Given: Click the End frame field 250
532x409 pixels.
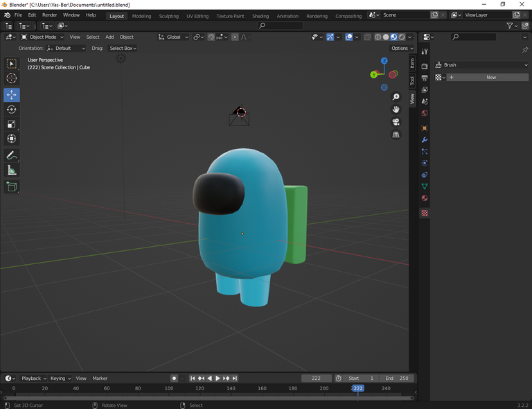Looking at the screenshot, I should [x=397, y=378].
